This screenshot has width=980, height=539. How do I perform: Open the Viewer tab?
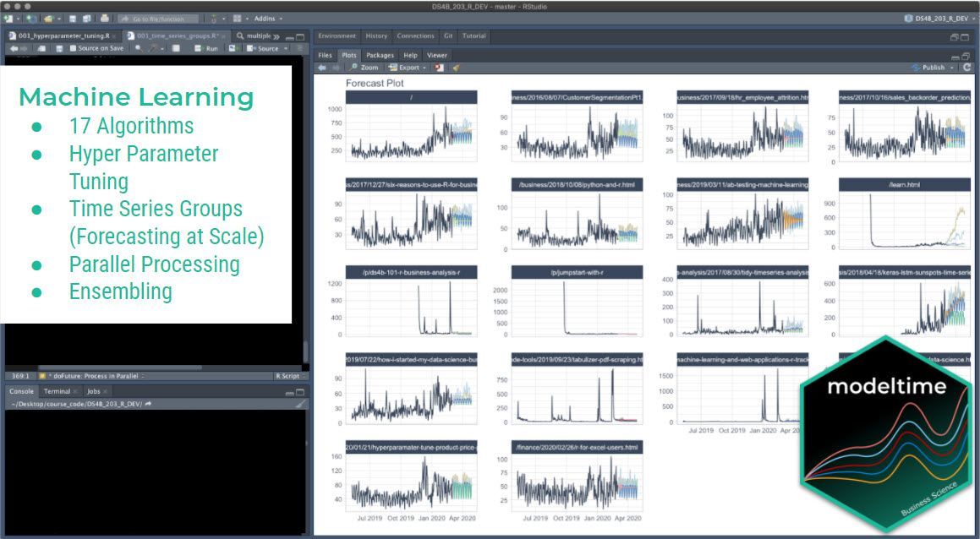[437, 55]
